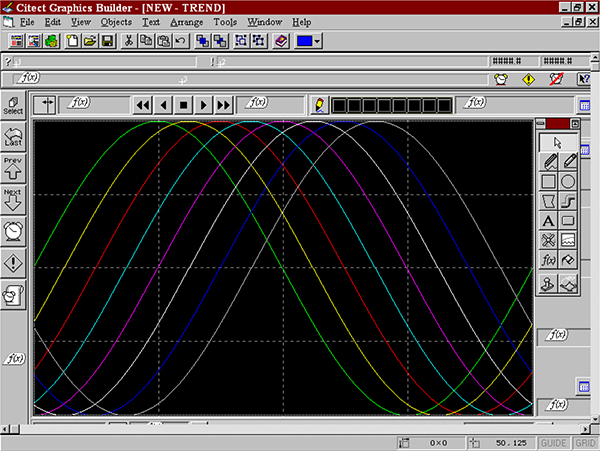Click the alarm clock button on left sidebar

click(x=13, y=231)
